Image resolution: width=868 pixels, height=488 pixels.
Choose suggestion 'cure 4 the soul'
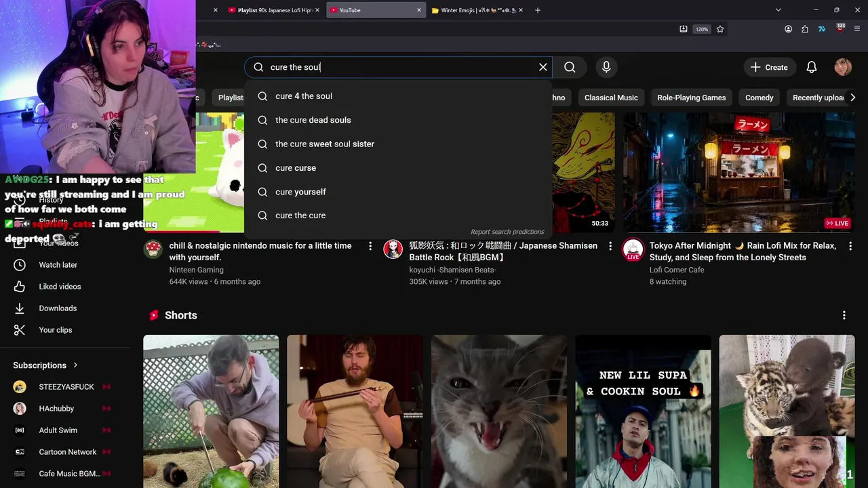(x=398, y=96)
